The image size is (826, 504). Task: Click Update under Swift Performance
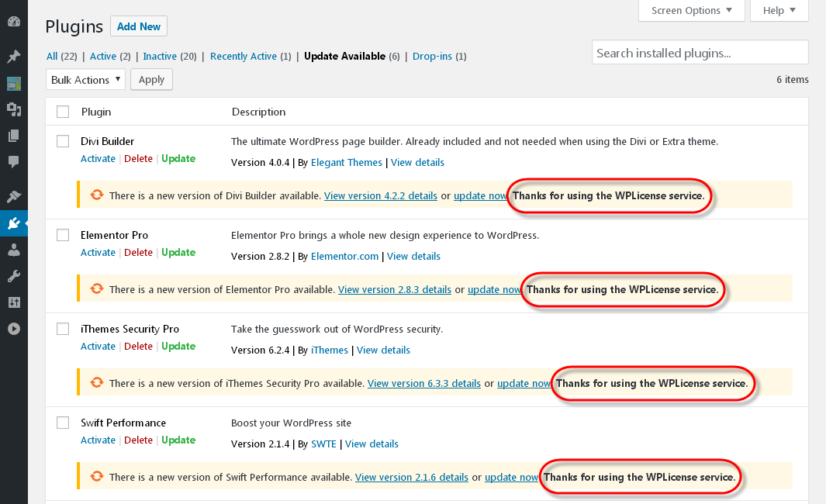click(x=178, y=440)
